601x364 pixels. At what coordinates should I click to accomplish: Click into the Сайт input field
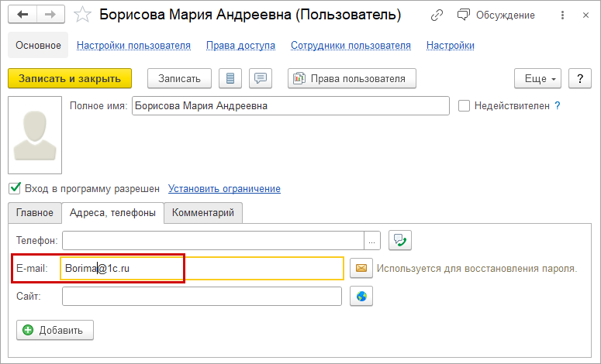tap(202, 297)
